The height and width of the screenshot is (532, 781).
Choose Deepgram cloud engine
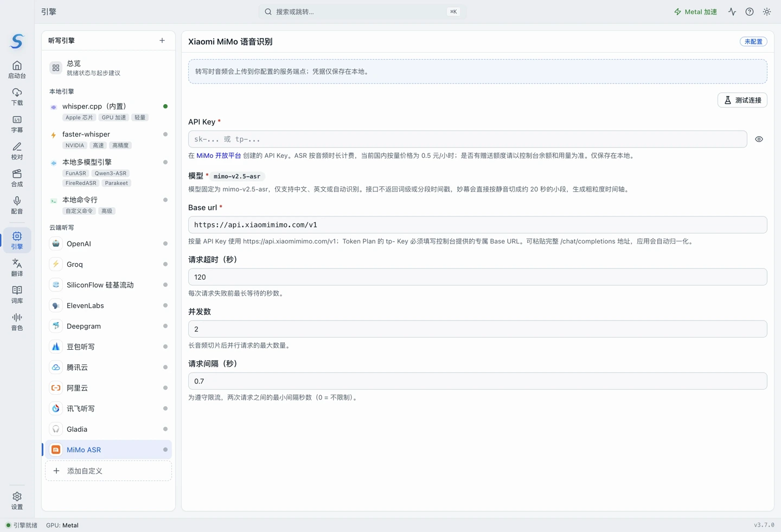click(x=108, y=326)
